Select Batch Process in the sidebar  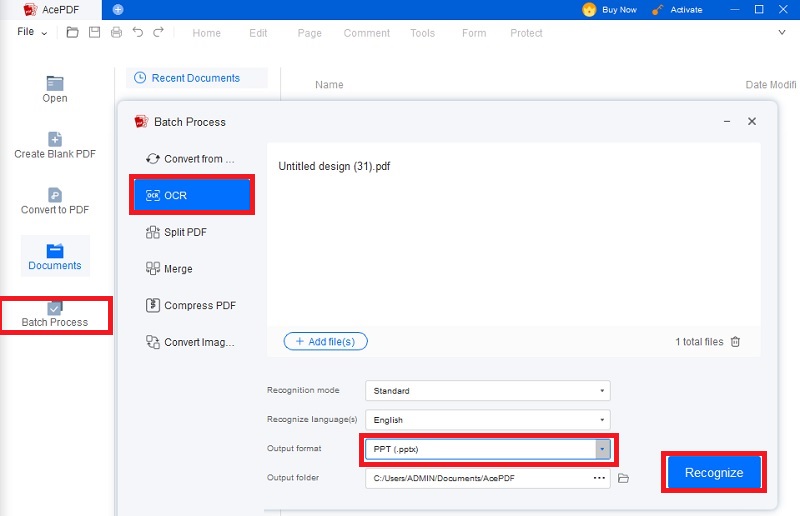tap(55, 314)
